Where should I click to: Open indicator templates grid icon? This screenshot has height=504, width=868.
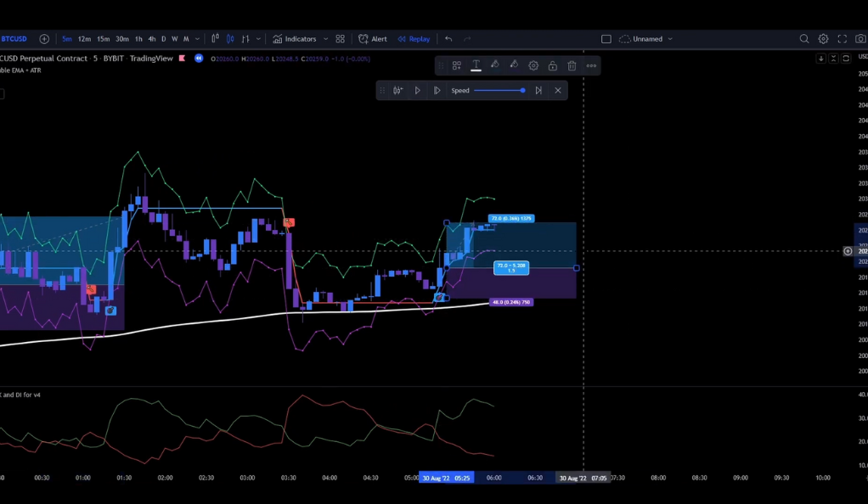click(x=341, y=39)
